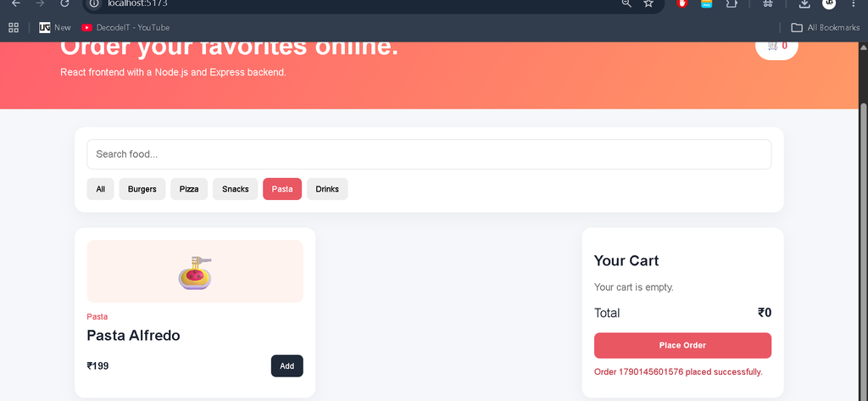Open the DecodeIT - YouTube bookmark
Screen dimensions: 868x401
click(125, 28)
